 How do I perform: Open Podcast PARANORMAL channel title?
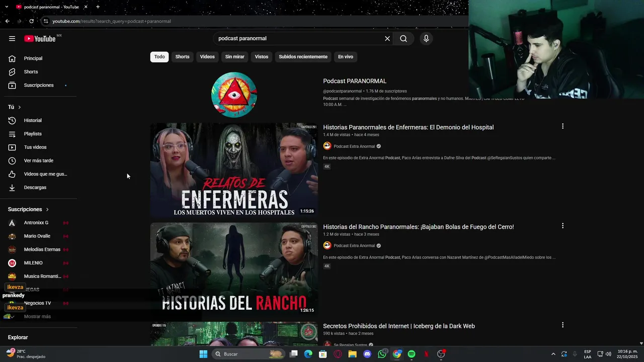(x=355, y=81)
